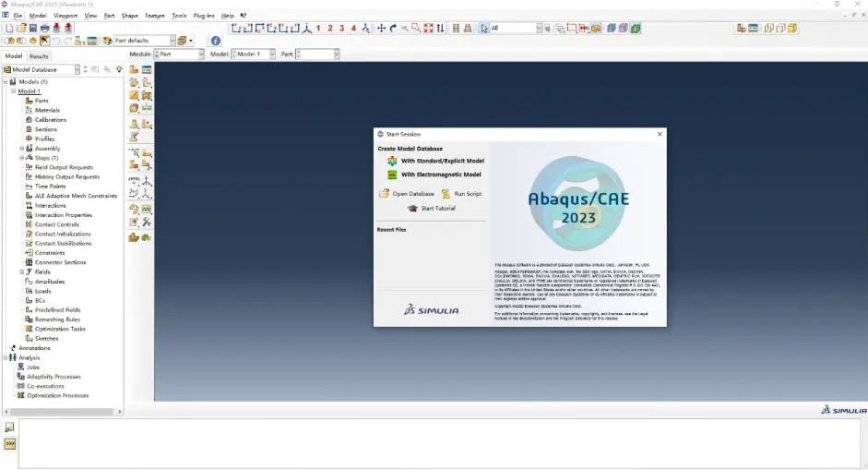
Task: Apply saved view number 1
Action: tap(318, 29)
